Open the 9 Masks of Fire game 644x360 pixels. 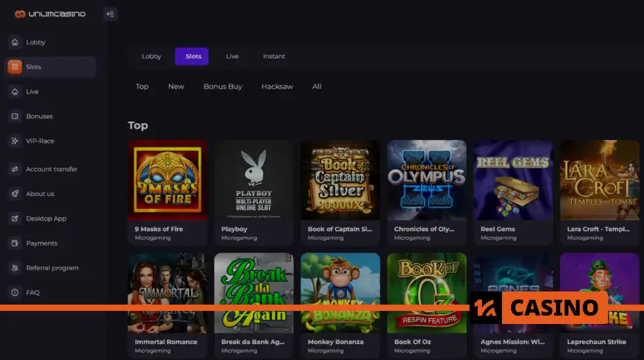point(167,180)
